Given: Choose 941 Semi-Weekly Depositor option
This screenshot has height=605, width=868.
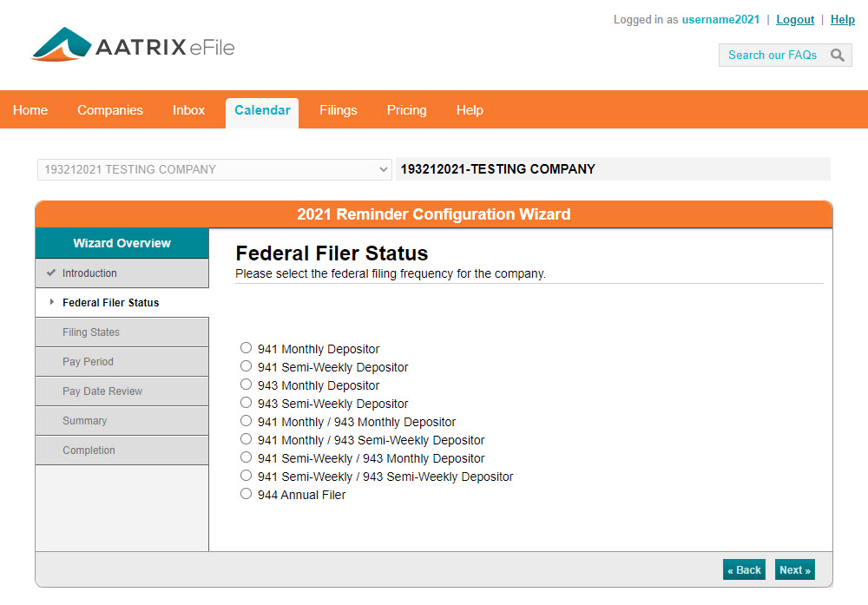Looking at the screenshot, I should (x=247, y=366).
